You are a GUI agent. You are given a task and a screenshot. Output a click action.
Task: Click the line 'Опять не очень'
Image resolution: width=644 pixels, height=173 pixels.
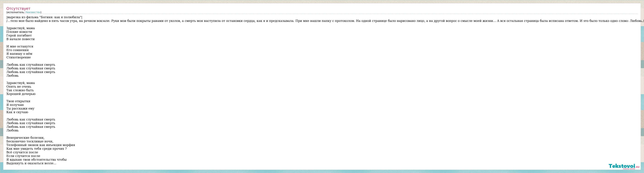19,87
